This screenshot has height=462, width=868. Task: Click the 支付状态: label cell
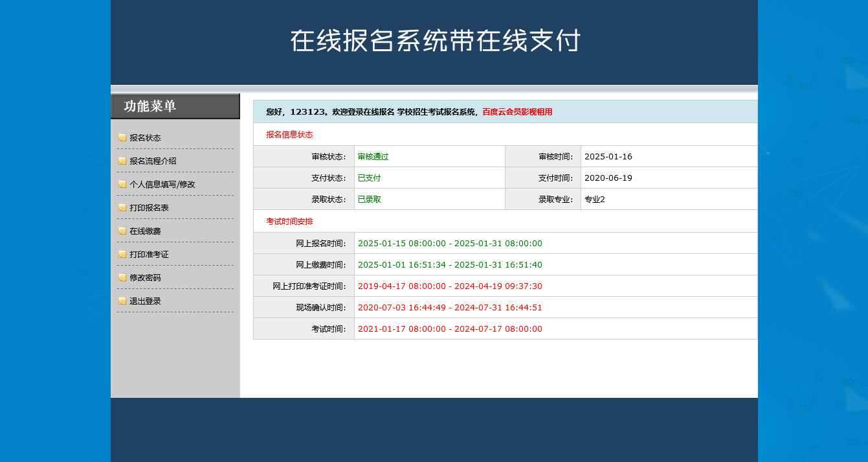(x=304, y=178)
